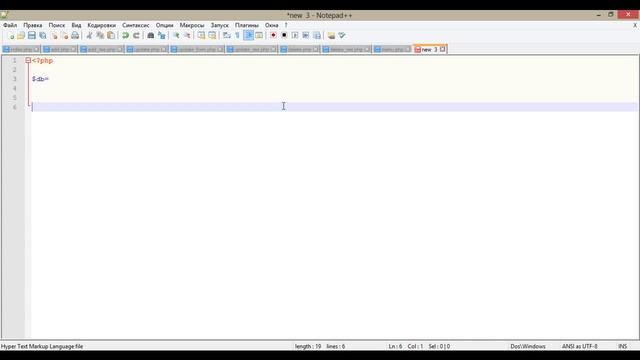
Task: Open the Окна menu
Action: [271, 25]
